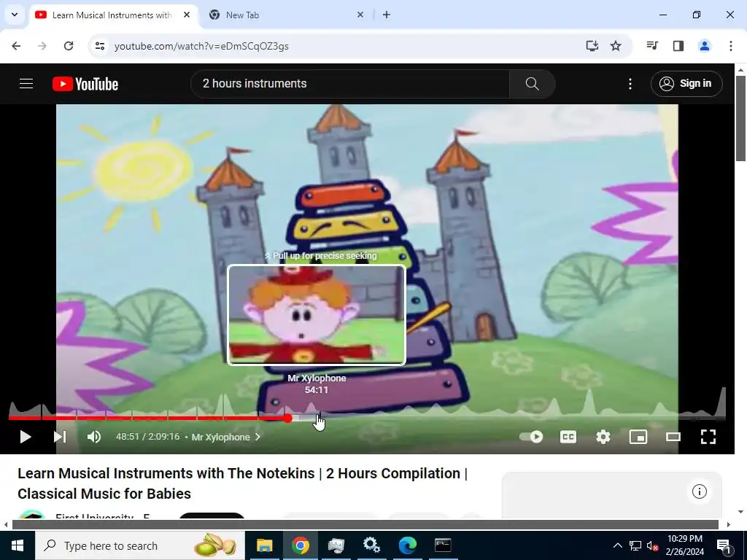
Task: Open the command prompt taskbar icon
Action: click(x=443, y=545)
